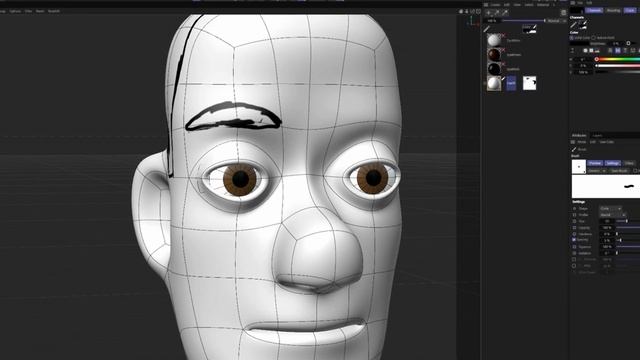
Task: Click the Preview button in Brush section
Action: [x=595, y=163]
